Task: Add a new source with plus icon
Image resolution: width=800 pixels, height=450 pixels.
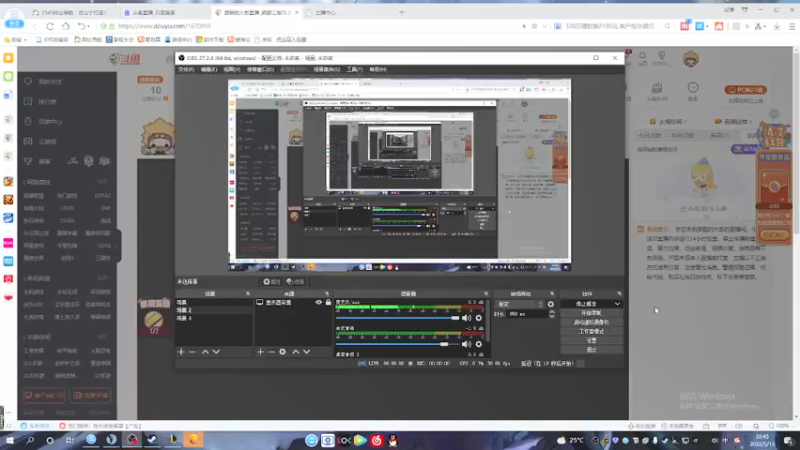Action: (x=260, y=352)
